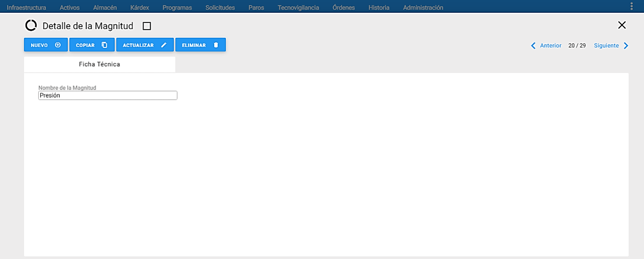Click the Nombre de la Magnitud input field
The image size is (644, 259).
108,96
